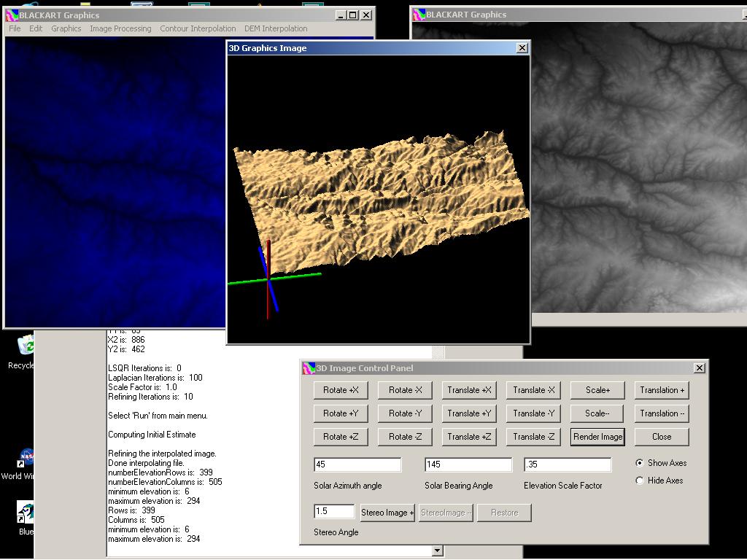Click the "Done interpolating file." line

146,463
